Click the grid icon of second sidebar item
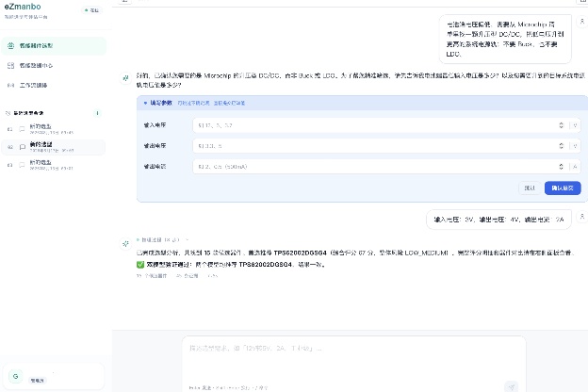Screen dimensions: 588x392 pyautogui.click(x=10, y=66)
